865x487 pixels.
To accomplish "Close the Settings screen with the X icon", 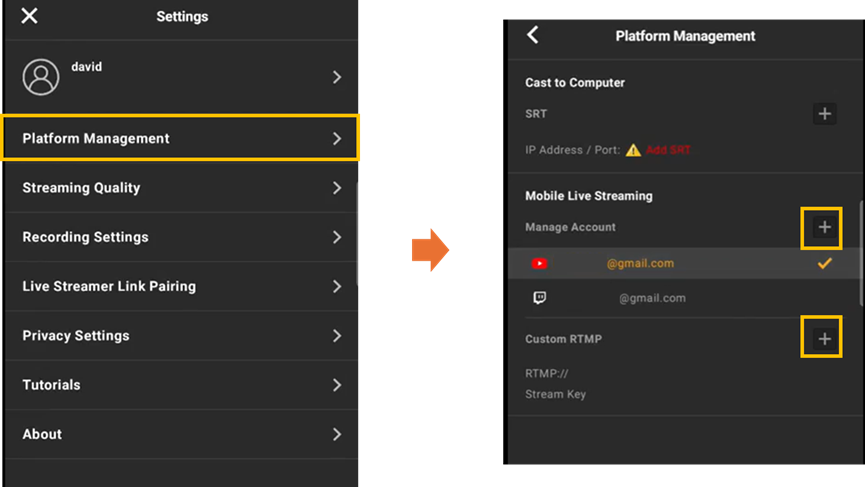I will (30, 16).
